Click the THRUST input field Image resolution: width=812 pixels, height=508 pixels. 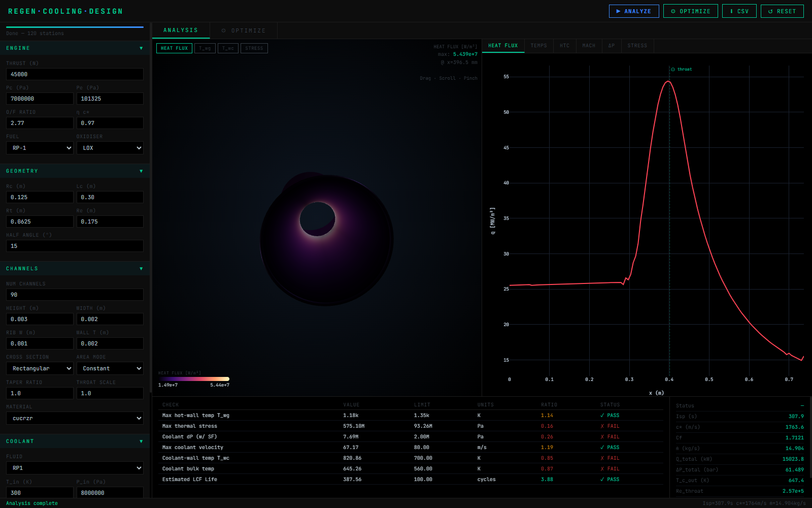pos(75,74)
